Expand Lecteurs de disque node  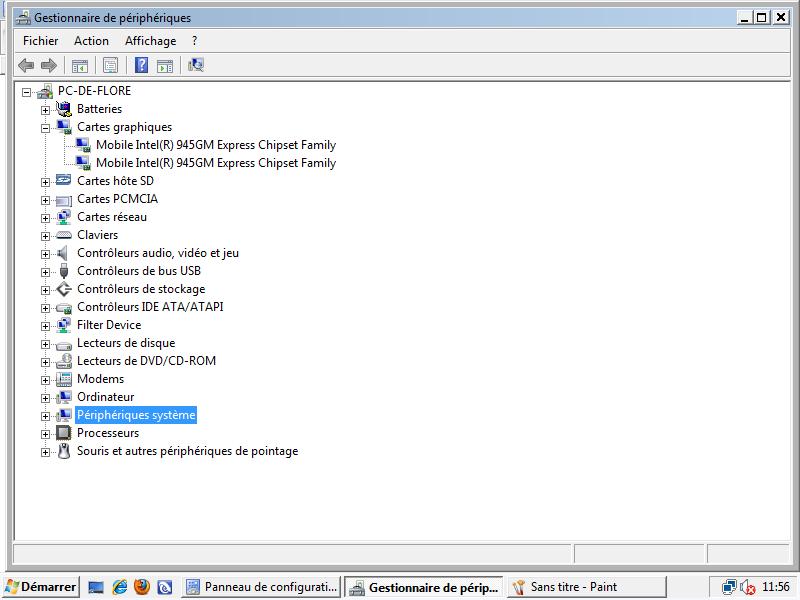tap(45, 344)
